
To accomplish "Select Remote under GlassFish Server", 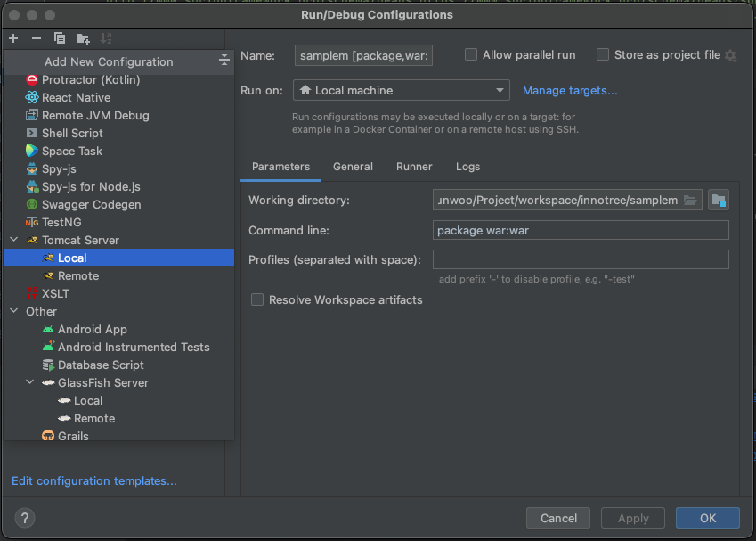I will pyautogui.click(x=118, y=418).
